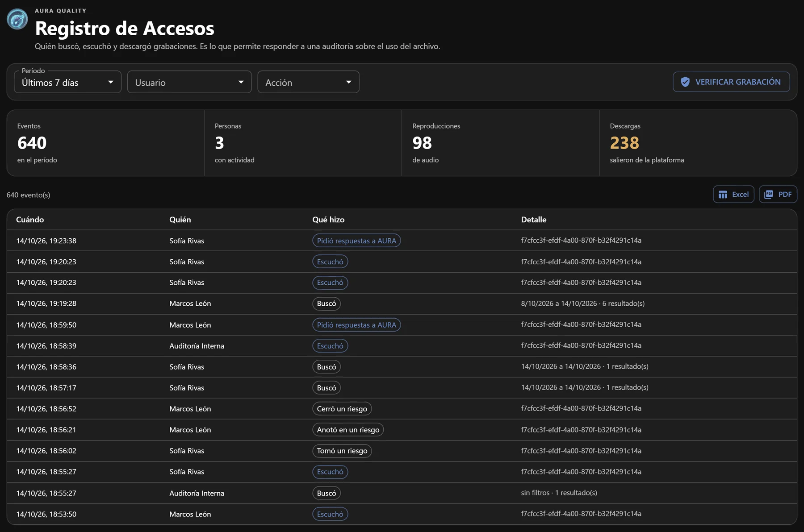Click the shield icon in Verificar Grabación
Screen dimensions: 804x532
pos(685,82)
